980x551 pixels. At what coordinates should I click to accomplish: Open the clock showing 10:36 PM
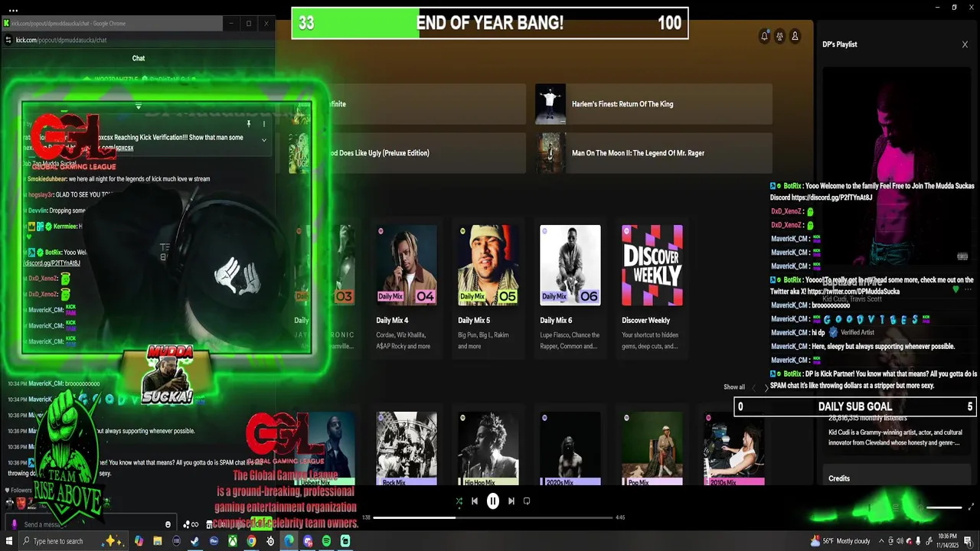click(948, 541)
